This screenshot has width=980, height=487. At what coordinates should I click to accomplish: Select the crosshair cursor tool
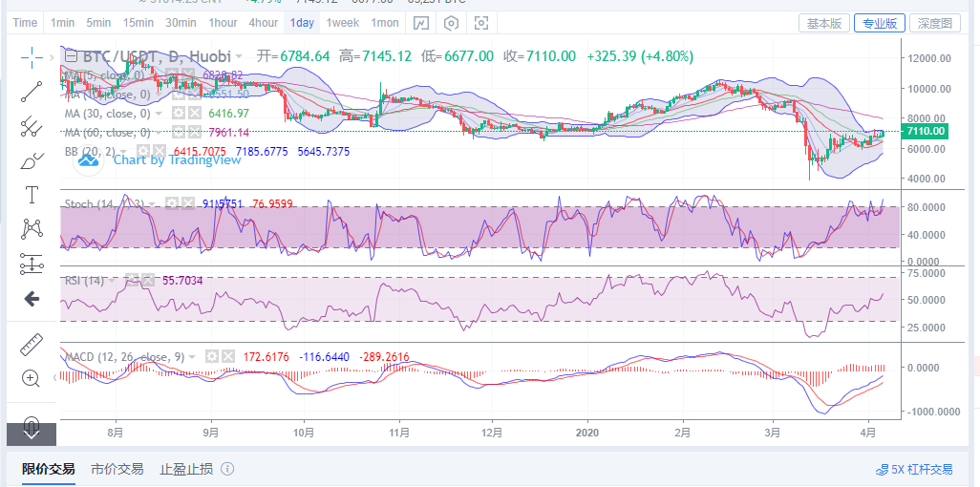(x=32, y=57)
